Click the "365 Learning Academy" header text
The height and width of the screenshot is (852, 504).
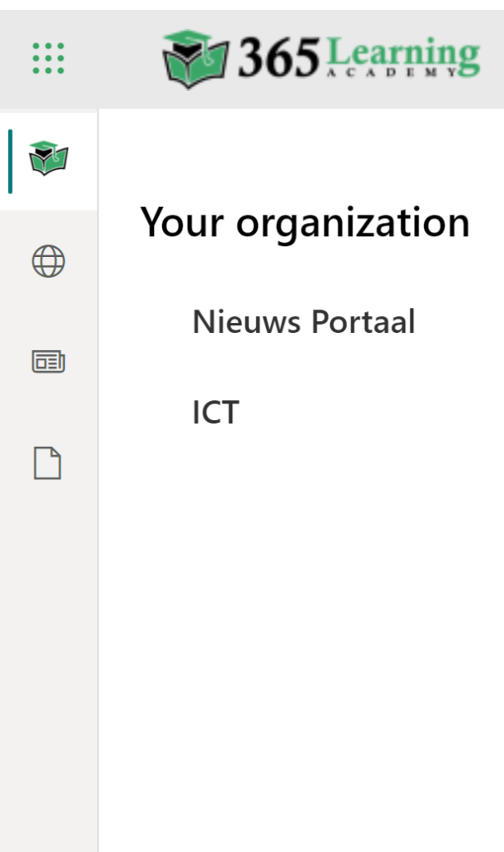pyautogui.click(x=358, y=58)
